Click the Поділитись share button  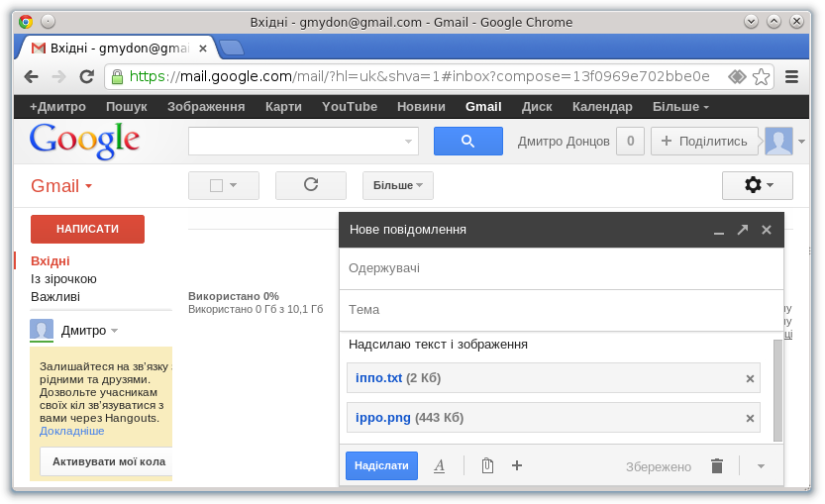pyautogui.click(x=704, y=141)
